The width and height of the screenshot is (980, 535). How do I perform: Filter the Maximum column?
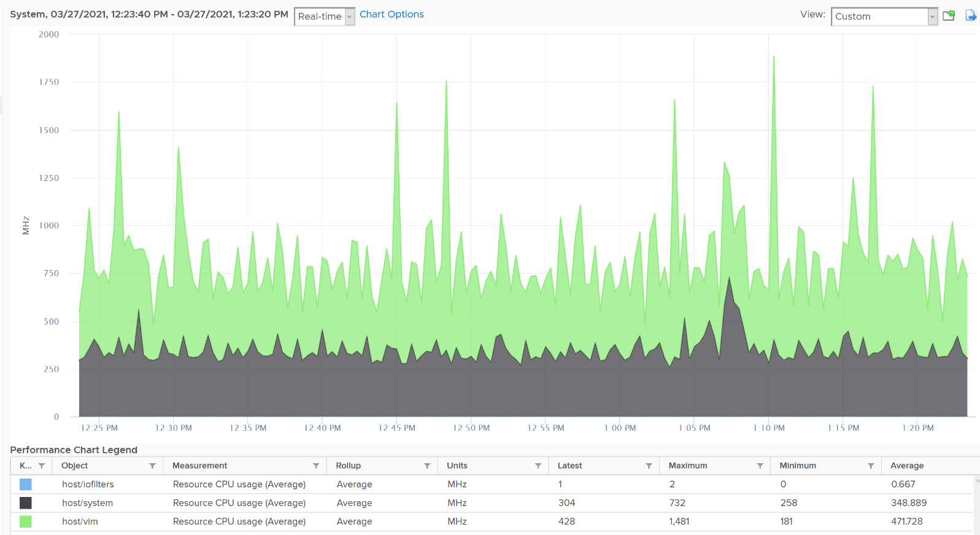760,466
